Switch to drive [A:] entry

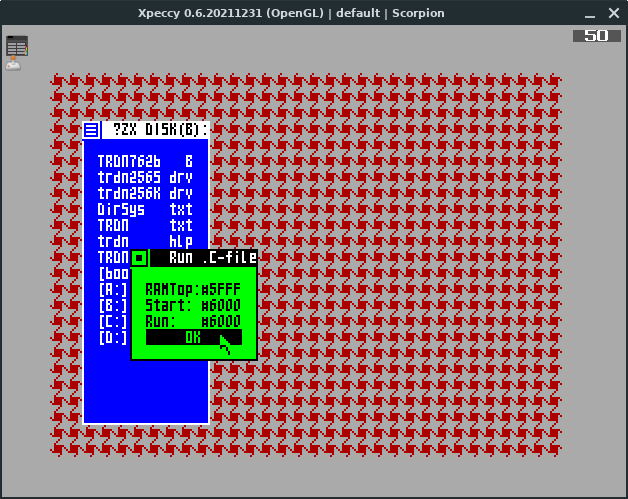(x=113, y=290)
